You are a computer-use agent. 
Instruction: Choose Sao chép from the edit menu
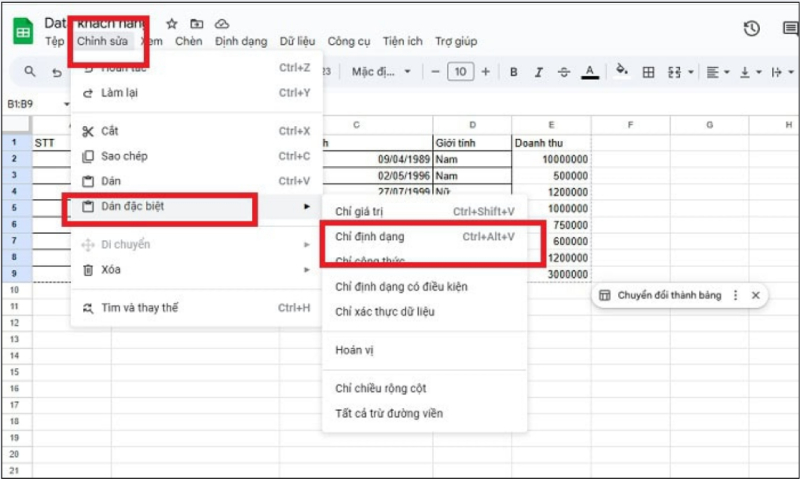point(196,156)
